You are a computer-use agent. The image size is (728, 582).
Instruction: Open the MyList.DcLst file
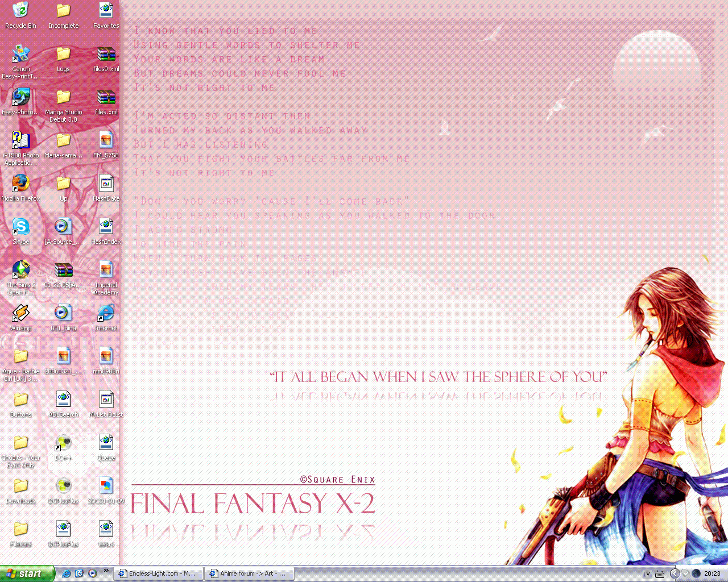point(106,404)
